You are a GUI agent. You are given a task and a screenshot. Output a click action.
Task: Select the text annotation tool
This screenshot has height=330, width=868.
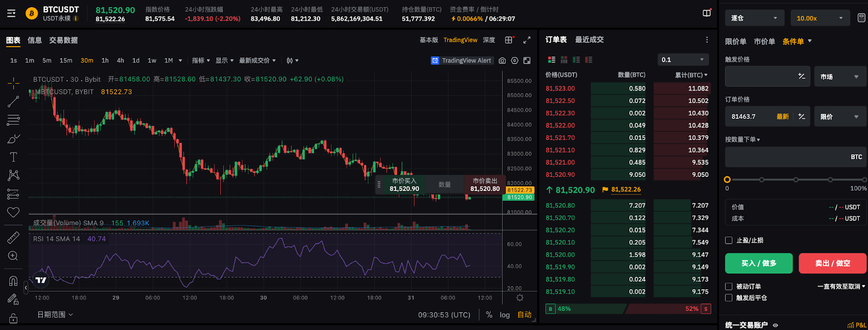pyautogui.click(x=14, y=157)
